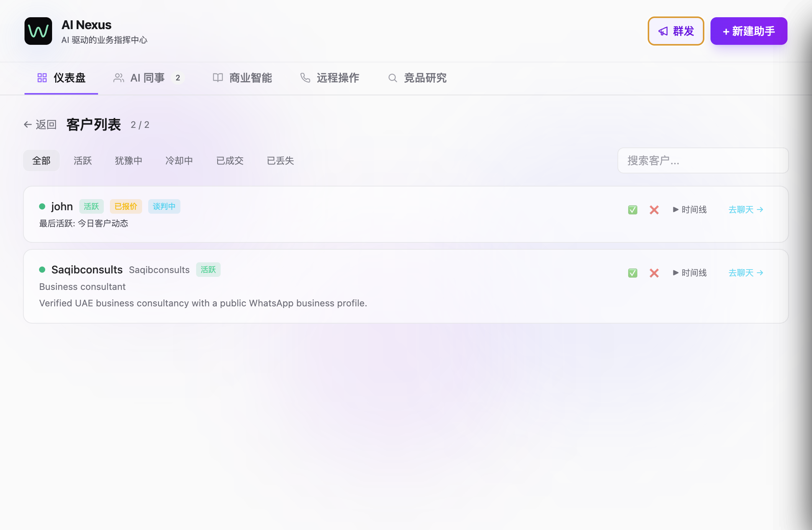Click the Business consultant description text
Image resolution: width=812 pixels, height=530 pixels.
pos(82,287)
